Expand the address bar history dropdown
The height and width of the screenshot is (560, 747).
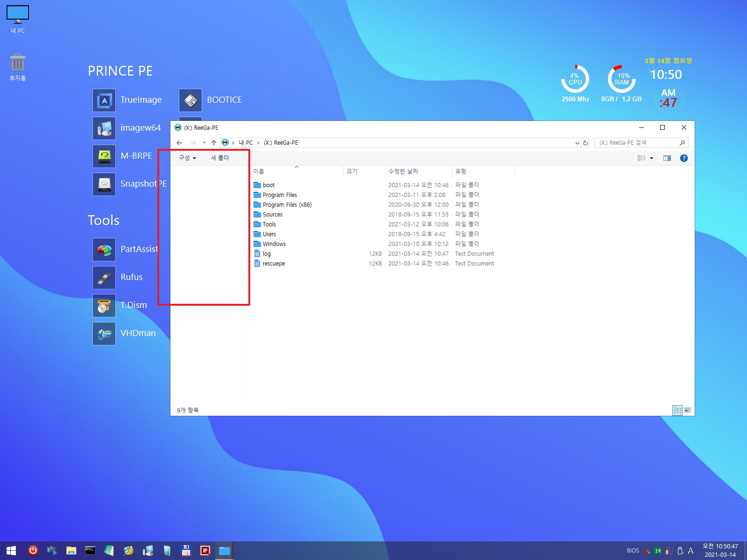pos(577,143)
